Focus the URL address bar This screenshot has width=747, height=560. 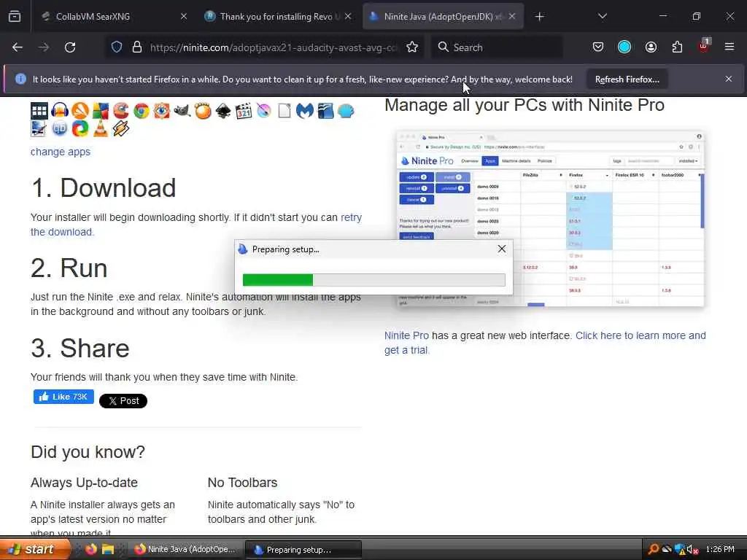click(273, 47)
